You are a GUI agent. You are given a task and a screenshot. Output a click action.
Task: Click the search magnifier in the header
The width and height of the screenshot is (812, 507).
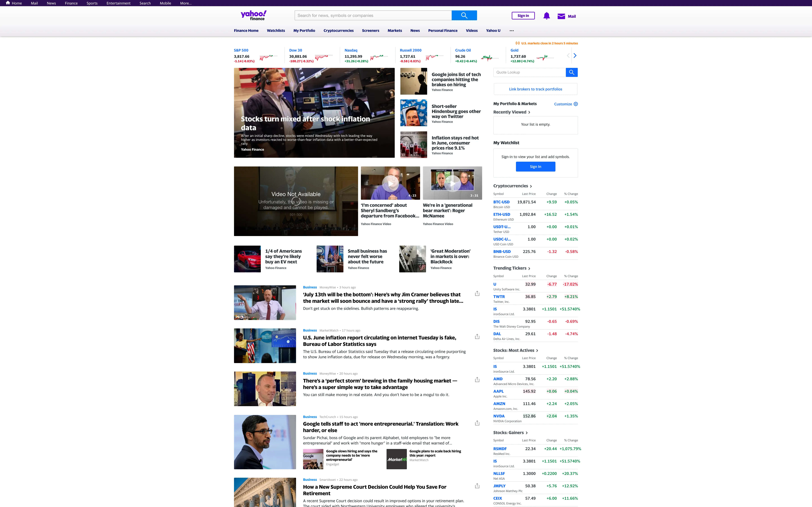pos(464,15)
